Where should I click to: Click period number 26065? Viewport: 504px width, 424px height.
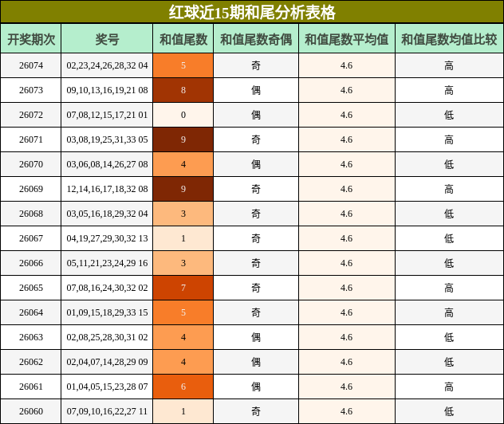click(31, 289)
